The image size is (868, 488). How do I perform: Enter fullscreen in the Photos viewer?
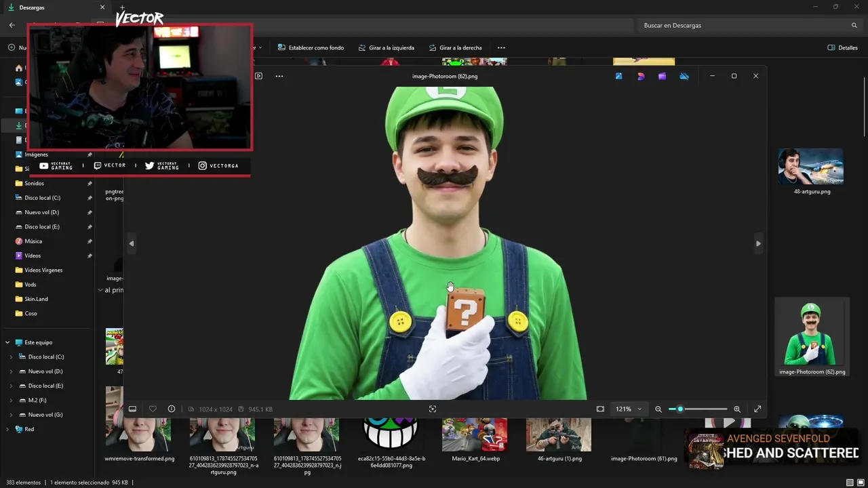tap(757, 409)
